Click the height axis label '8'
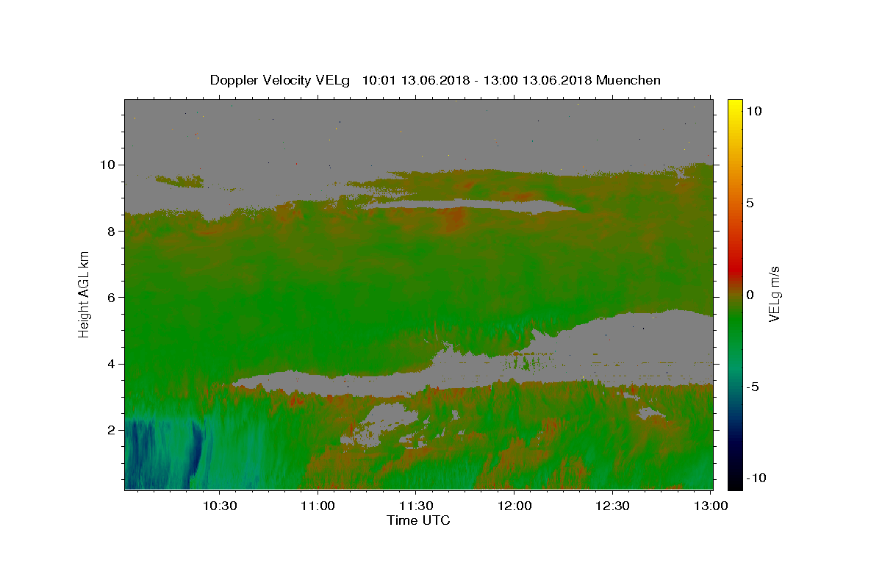Viewport: 882px width, 588px height. point(111,231)
